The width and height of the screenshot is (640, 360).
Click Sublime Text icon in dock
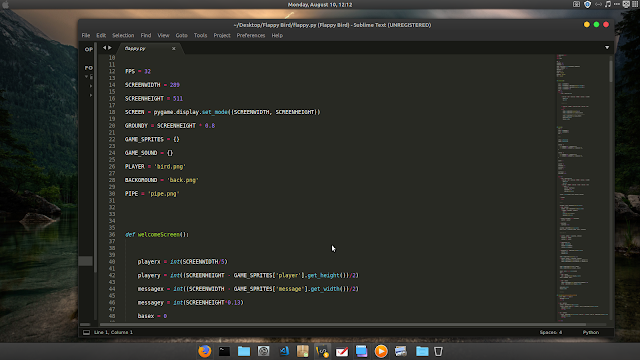pos(322,351)
